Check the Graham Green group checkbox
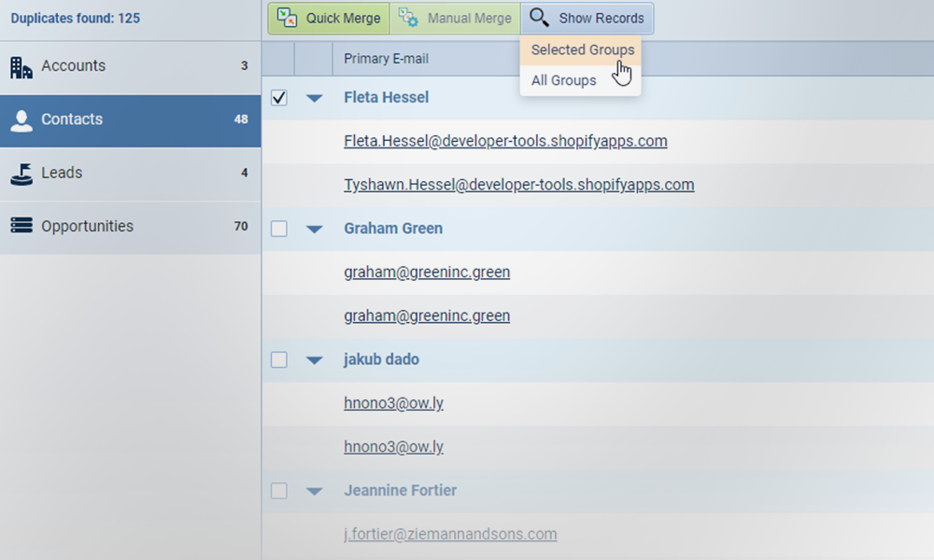Screen dimensions: 934x560 278,229
